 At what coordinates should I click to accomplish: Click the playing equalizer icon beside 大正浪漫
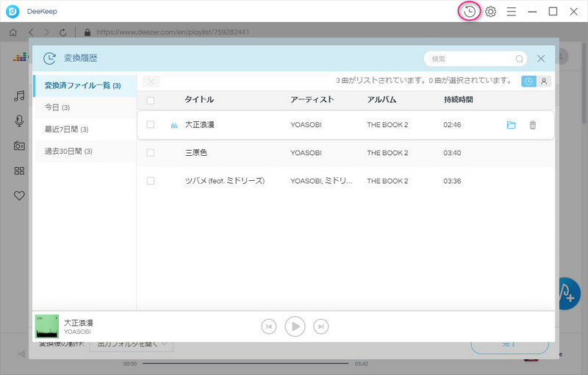(x=174, y=125)
